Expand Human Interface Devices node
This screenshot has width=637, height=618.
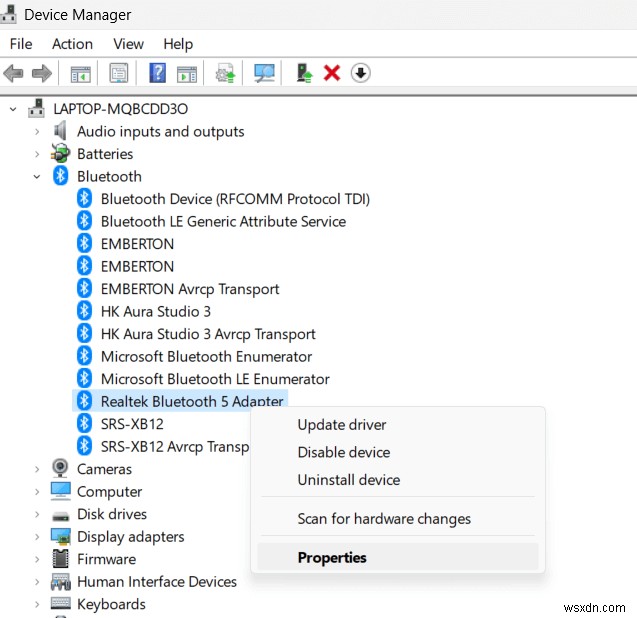click(x=37, y=582)
